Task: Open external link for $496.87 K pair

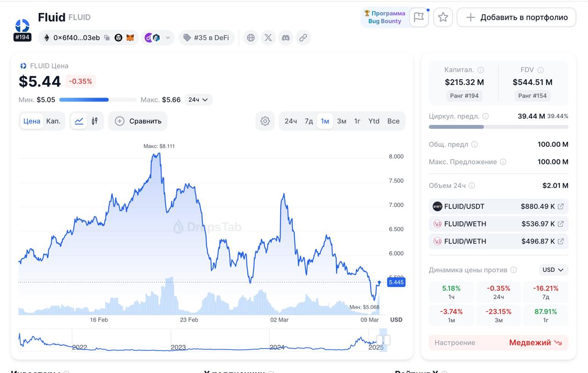Action: pyautogui.click(x=560, y=241)
